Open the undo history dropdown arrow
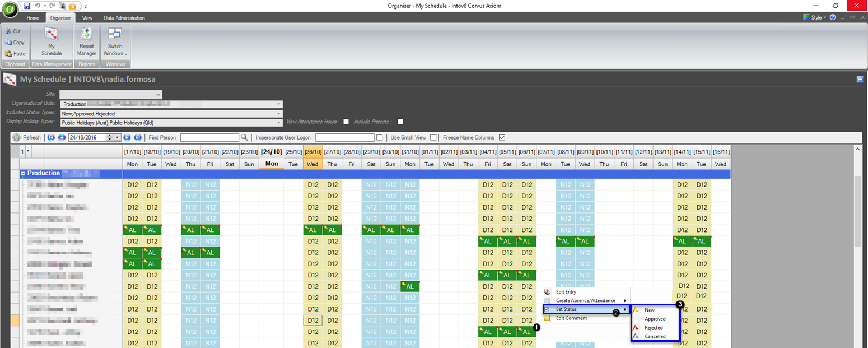Image resolution: width=868 pixels, height=348 pixels. (x=44, y=6)
